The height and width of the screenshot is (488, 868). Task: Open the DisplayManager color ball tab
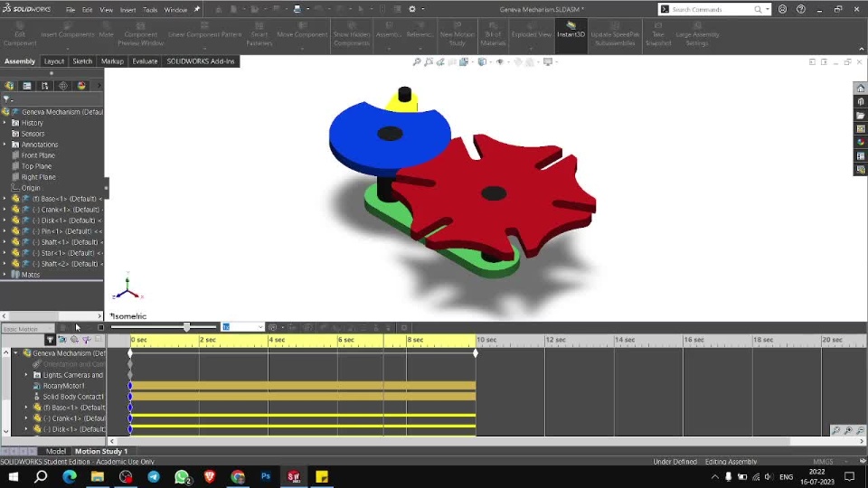(81, 86)
